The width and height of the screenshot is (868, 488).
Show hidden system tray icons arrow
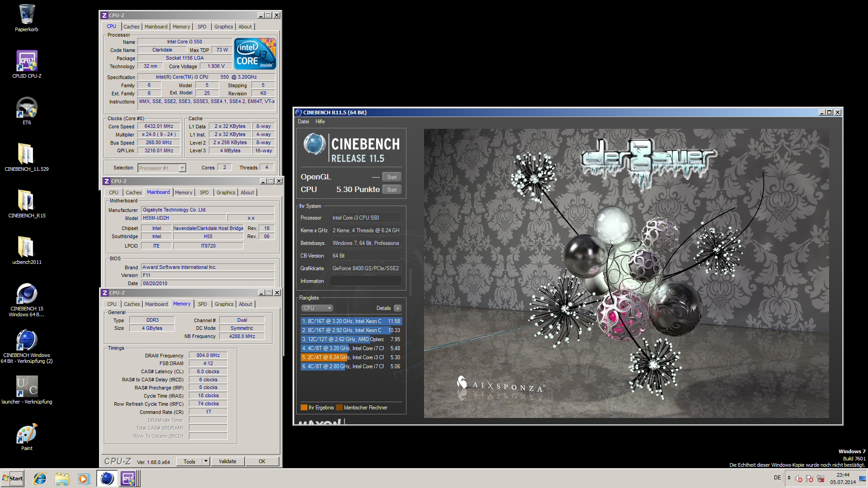click(789, 478)
